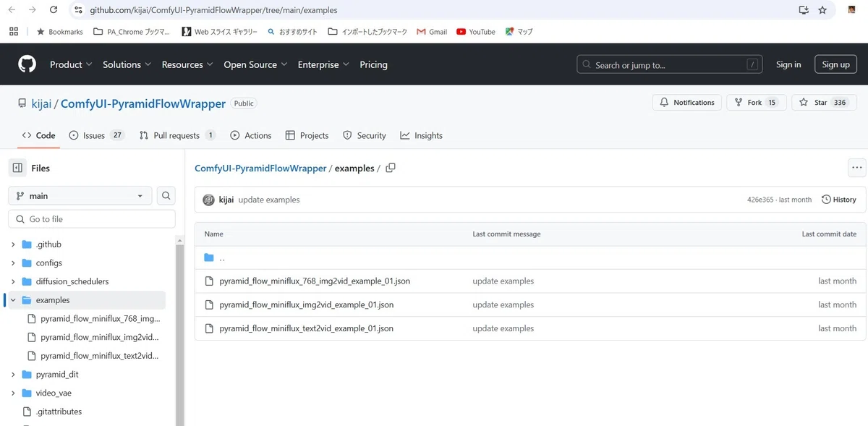This screenshot has width=868, height=426.
Task: Switch to the Code tab
Action: click(38, 135)
